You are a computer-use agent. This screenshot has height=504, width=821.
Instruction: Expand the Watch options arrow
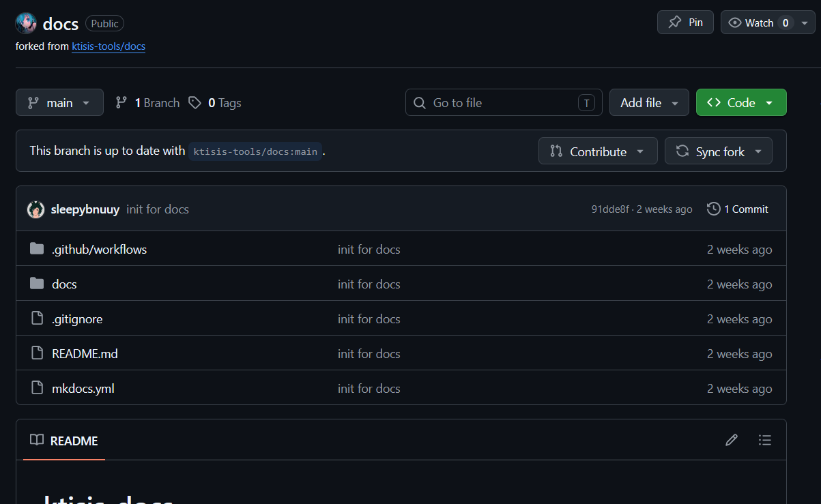[805, 23]
